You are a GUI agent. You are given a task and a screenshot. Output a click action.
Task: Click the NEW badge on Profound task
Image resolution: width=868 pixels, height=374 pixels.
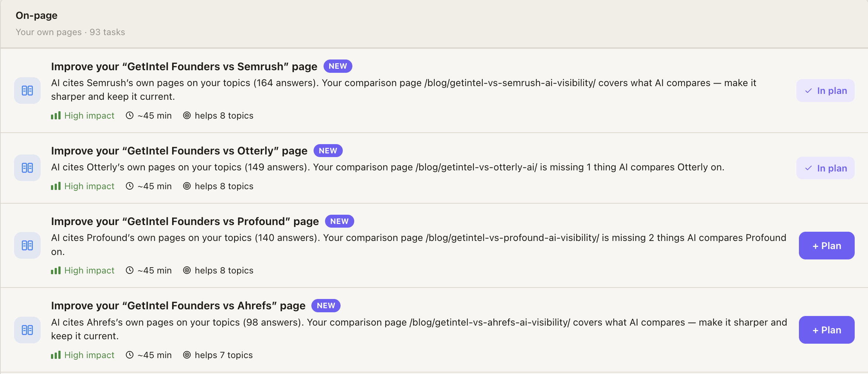point(339,221)
